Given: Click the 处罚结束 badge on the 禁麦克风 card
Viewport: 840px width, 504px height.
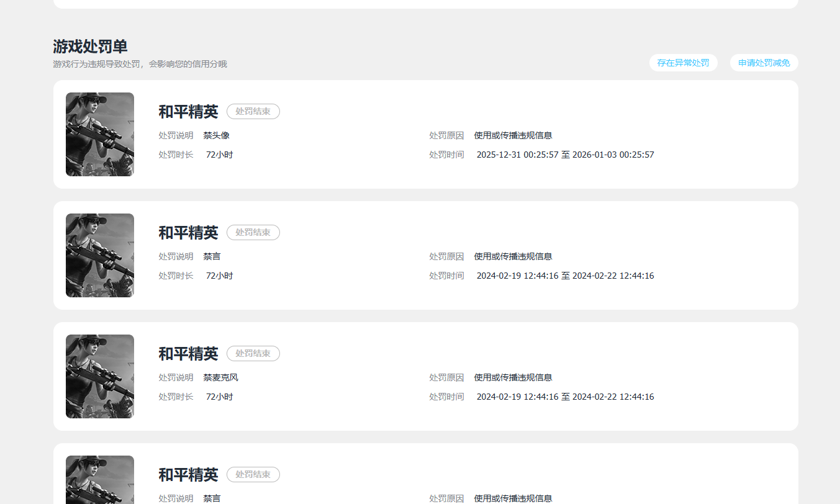Looking at the screenshot, I should pyautogui.click(x=253, y=354).
